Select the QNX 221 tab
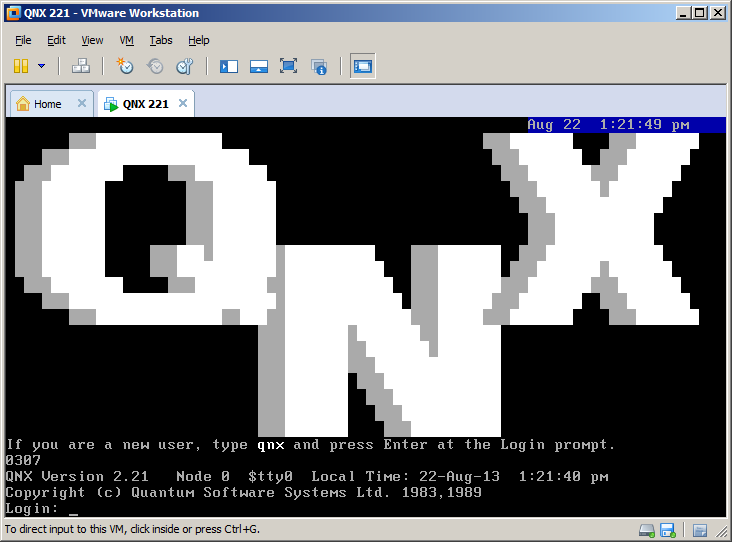The width and height of the screenshot is (732, 542). pyautogui.click(x=145, y=104)
